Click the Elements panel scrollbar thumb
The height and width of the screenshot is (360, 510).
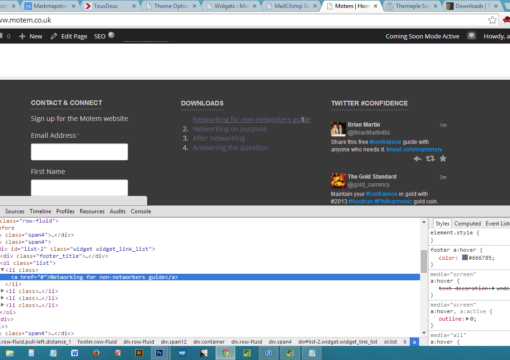tap(424, 261)
